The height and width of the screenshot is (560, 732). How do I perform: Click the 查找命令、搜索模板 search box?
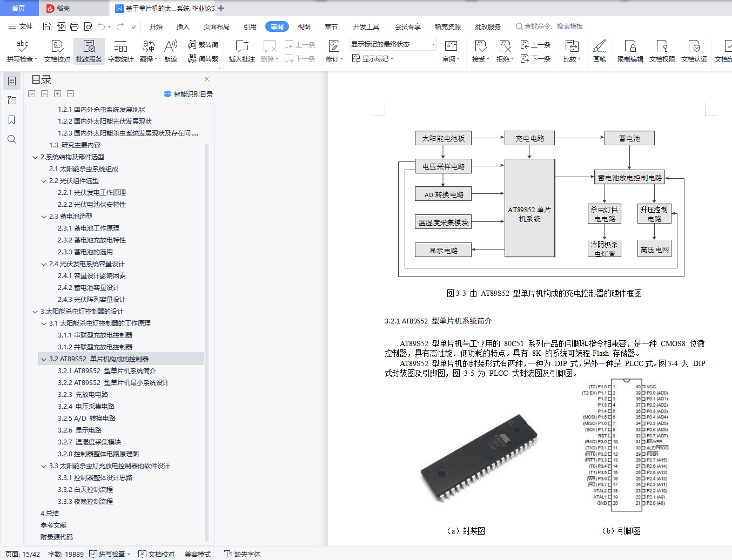click(549, 26)
